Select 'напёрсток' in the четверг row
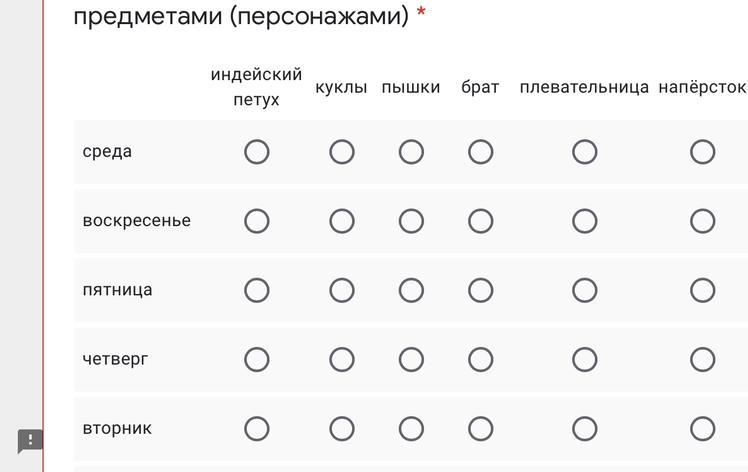 coord(703,359)
